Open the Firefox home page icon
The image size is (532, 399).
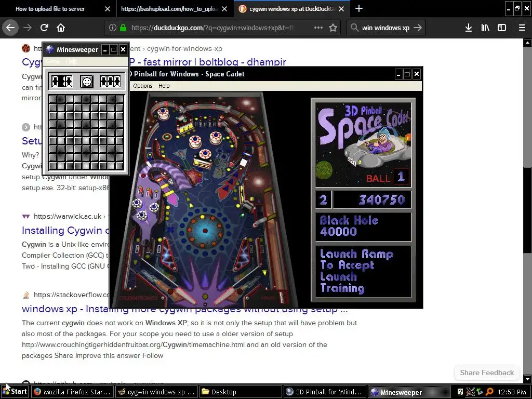pos(61,28)
